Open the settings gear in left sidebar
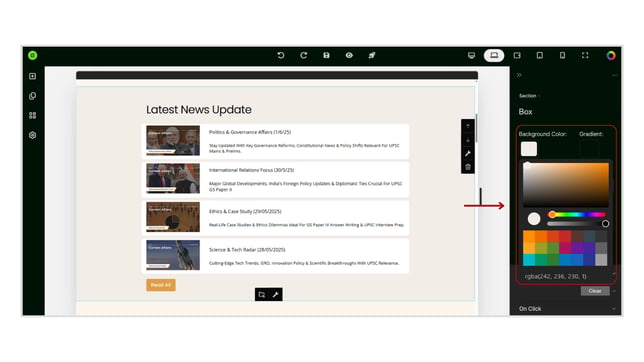 [32, 135]
